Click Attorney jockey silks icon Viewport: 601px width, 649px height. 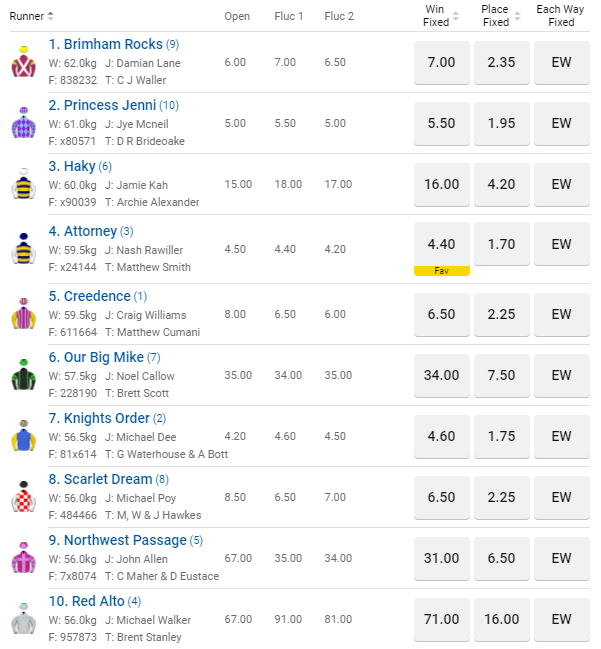22,249
